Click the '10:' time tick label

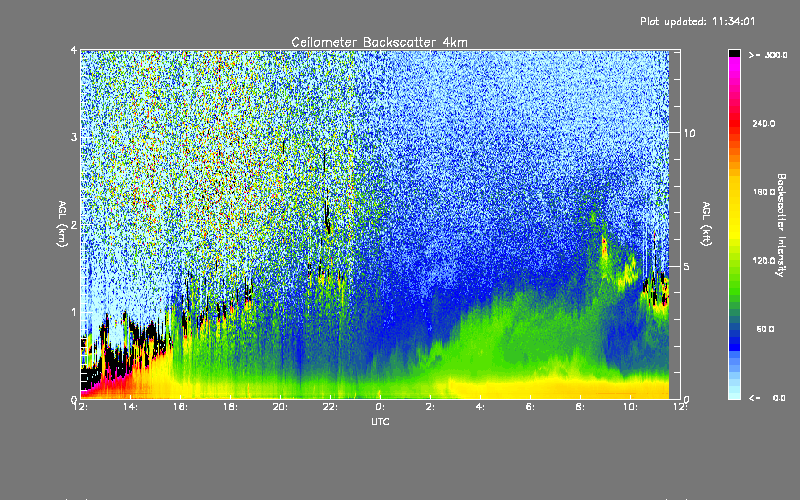pos(631,407)
